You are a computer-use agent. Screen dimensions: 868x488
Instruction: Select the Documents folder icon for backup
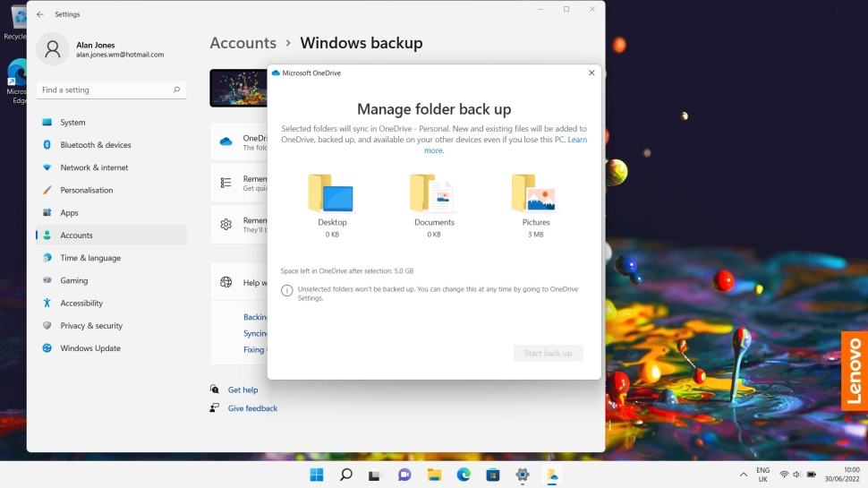[433, 193]
